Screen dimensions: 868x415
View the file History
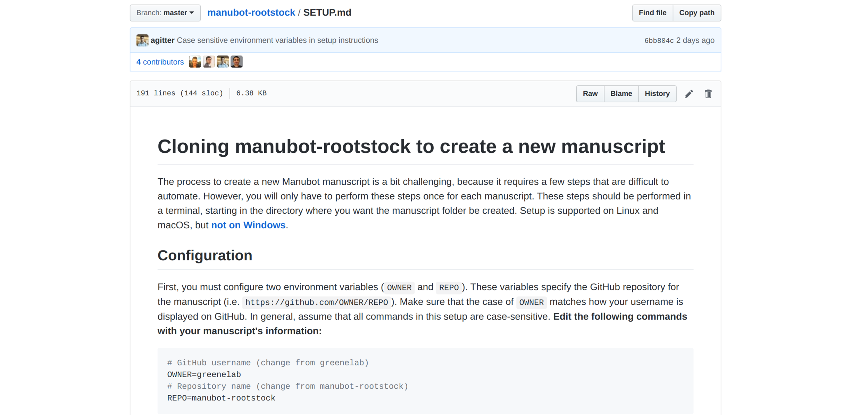[657, 94]
